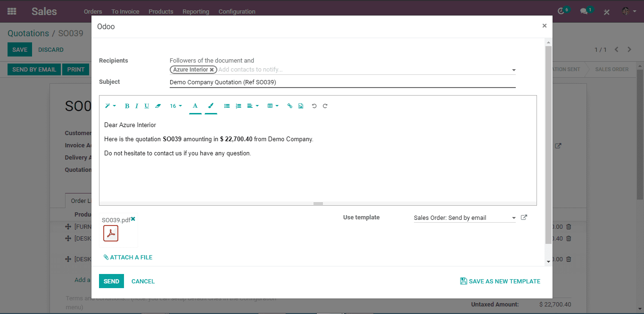Remove the SO039.pdf attachment
This screenshot has width=644, height=314.
click(133, 219)
